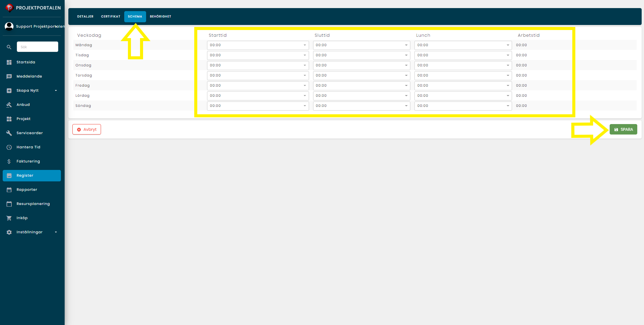This screenshot has width=644, height=325.
Task: Open Tisdag Sluttid dropdown
Action: pos(362,55)
